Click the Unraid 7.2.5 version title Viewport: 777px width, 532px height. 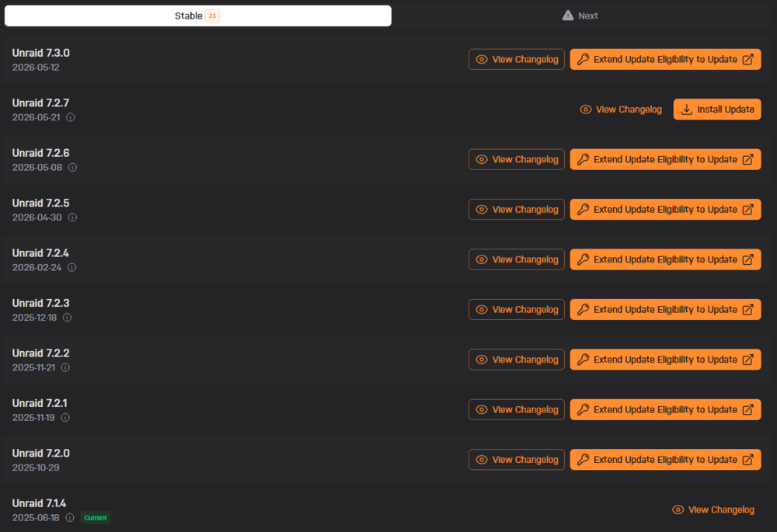coord(40,203)
